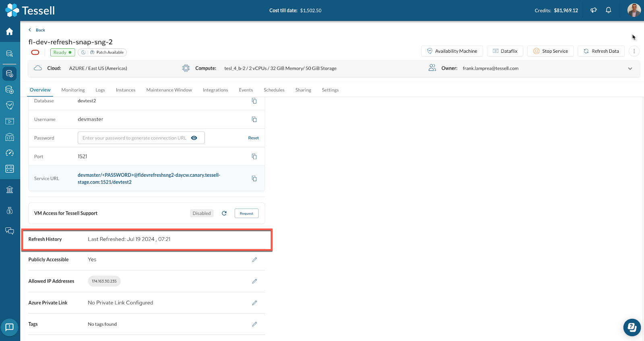Open the Maintenance Window tab

tap(169, 90)
